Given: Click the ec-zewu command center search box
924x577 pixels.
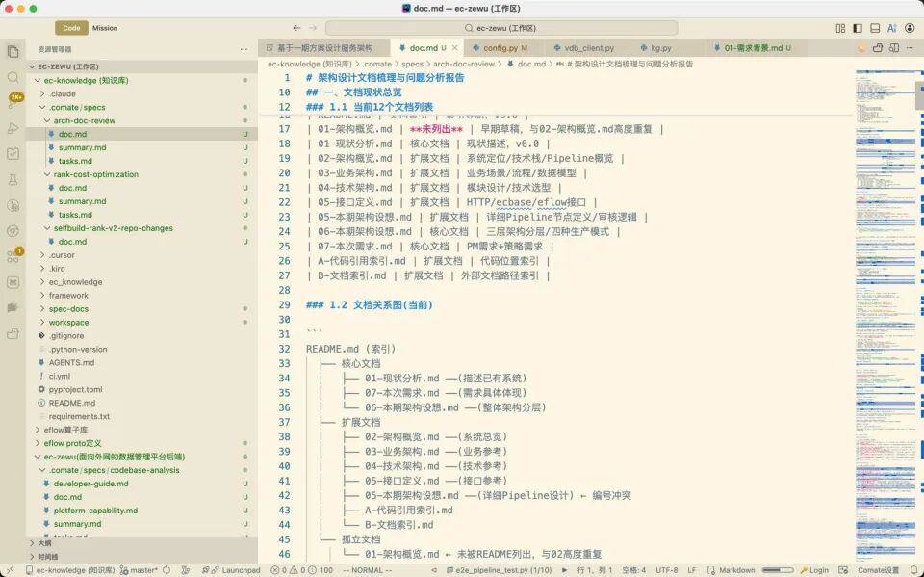Looking at the screenshot, I should 501,28.
